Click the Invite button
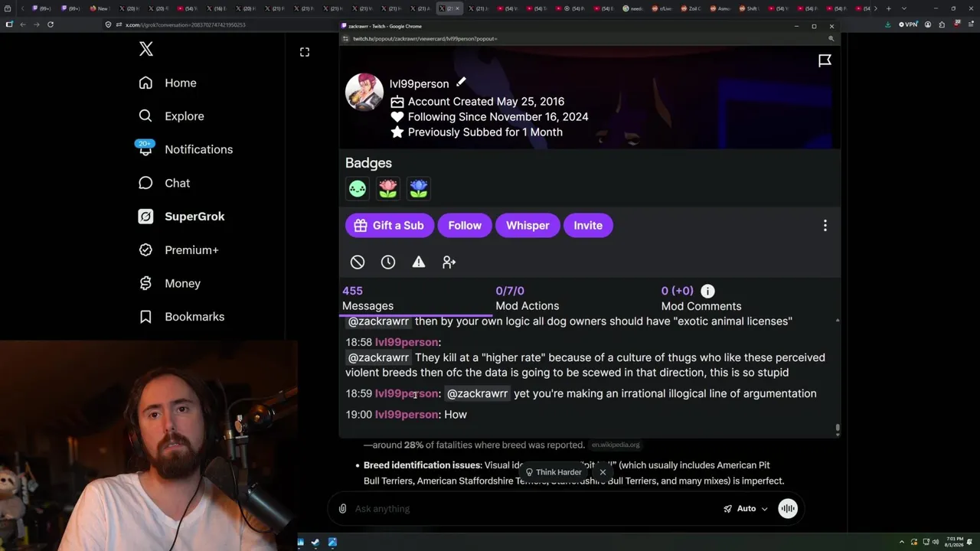Viewport: 980px width, 551px height. pos(588,226)
